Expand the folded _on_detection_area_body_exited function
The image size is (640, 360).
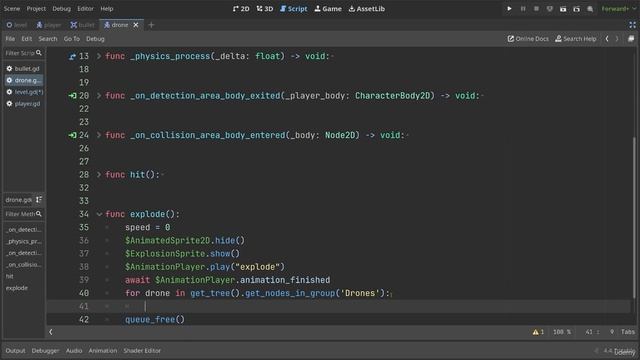(x=99, y=96)
